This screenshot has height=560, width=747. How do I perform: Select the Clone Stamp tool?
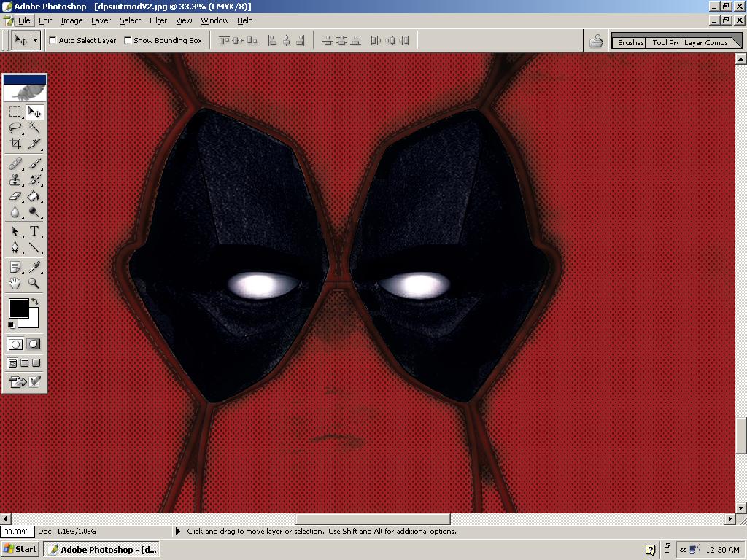tap(15, 180)
